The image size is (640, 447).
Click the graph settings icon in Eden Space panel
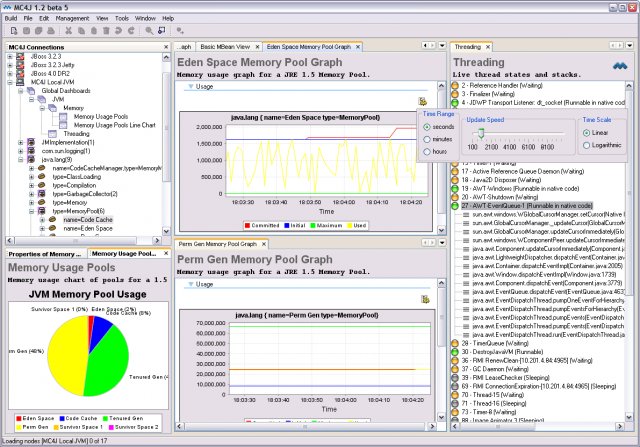[423, 101]
